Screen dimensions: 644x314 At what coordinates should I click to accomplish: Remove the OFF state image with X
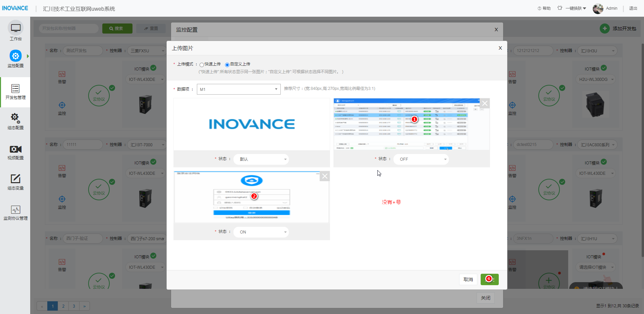485,103
